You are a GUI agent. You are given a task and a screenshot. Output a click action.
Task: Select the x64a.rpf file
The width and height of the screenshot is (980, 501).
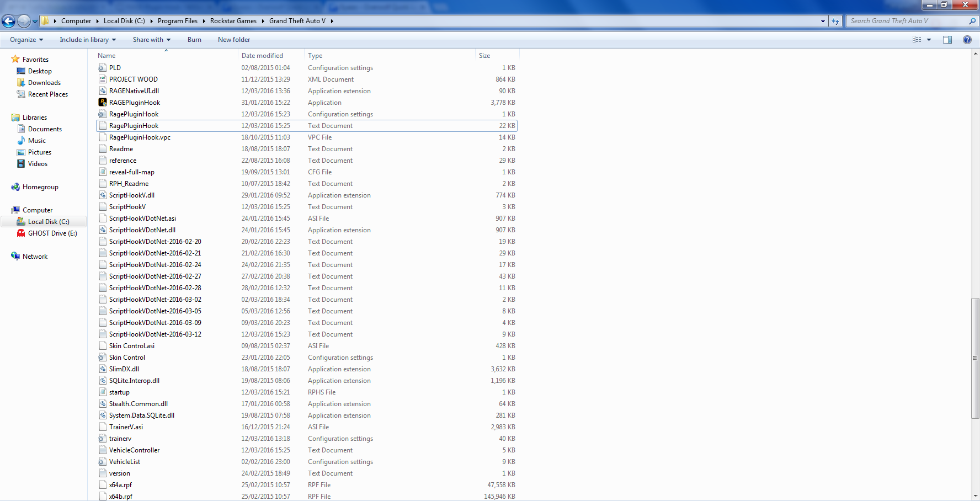click(306, 485)
